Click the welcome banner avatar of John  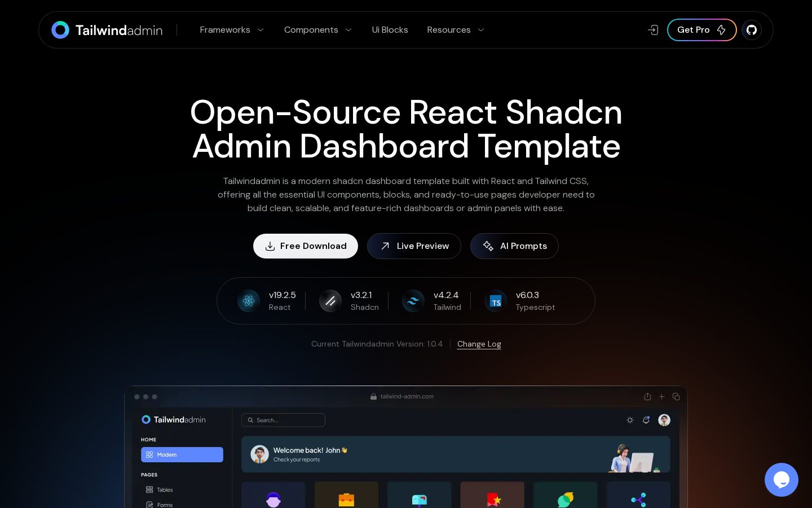coord(259,454)
